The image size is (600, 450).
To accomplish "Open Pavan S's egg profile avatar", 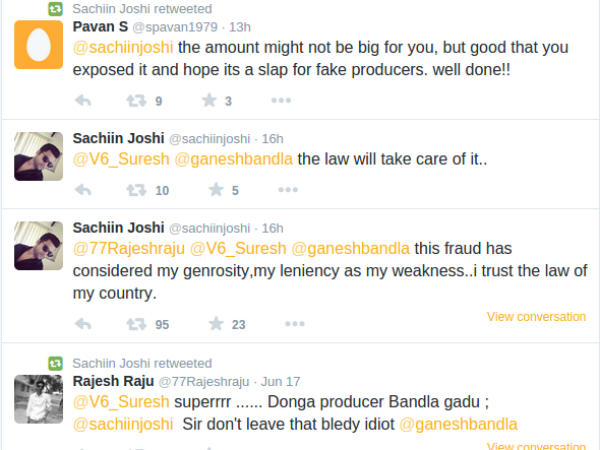I will (x=39, y=44).
